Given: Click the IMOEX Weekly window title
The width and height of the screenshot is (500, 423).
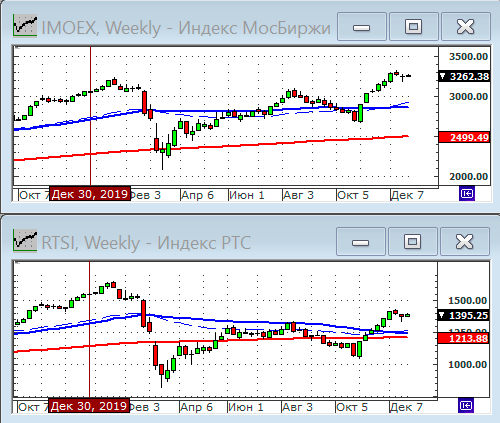Looking at the screenshot, I should [x=186, y=28].
